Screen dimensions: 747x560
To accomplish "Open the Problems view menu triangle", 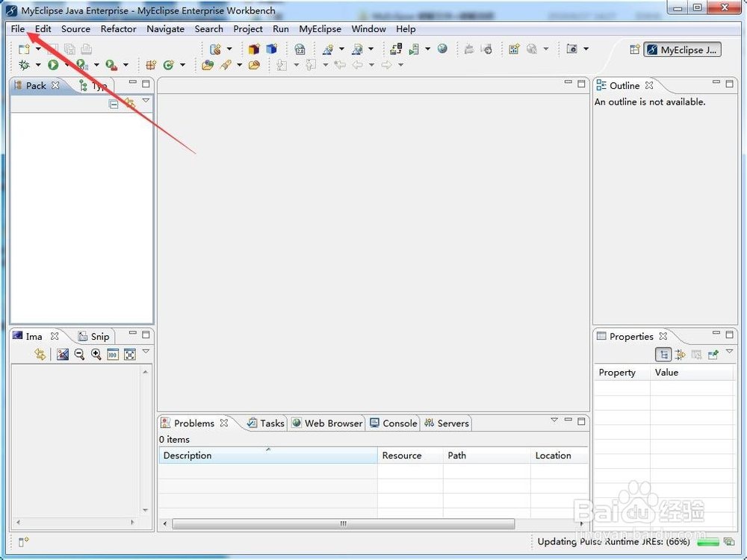I will pyautogui.click(x=554, y=420).
